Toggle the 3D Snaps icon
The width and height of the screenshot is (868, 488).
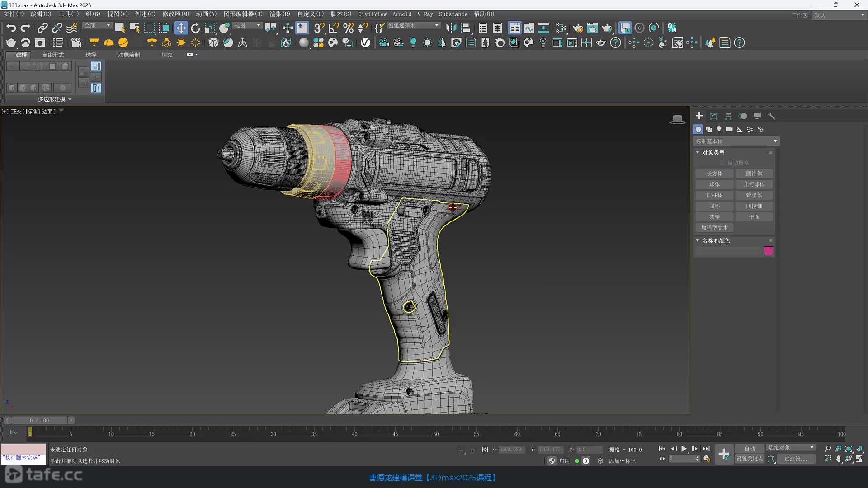tap(319, 28)
